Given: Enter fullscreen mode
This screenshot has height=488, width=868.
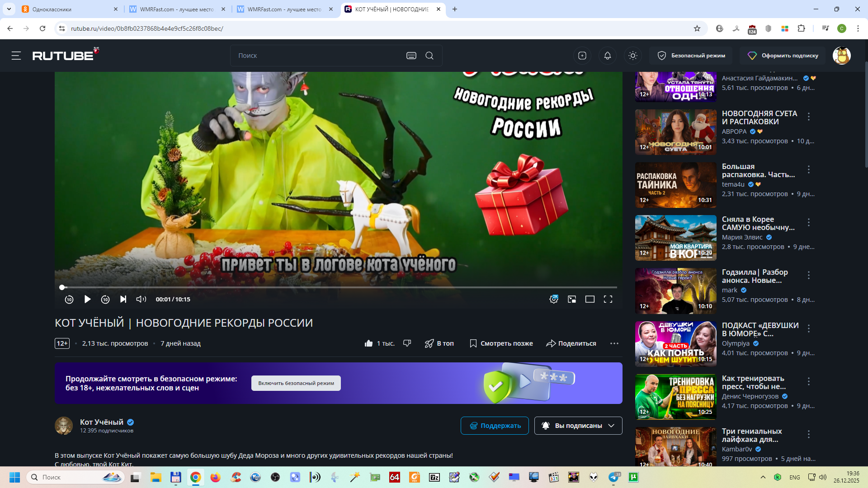Looking at the screenshot, I should (608, 299).
